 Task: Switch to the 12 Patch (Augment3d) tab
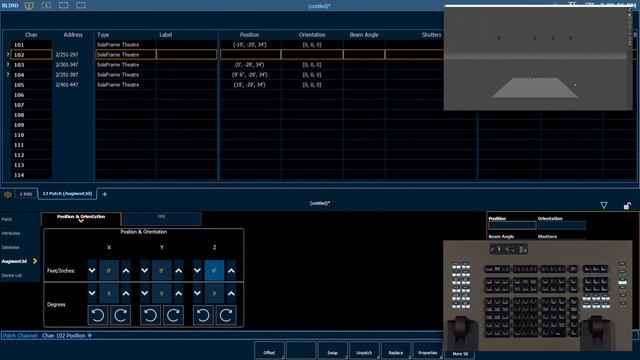(x=67, y=193)
